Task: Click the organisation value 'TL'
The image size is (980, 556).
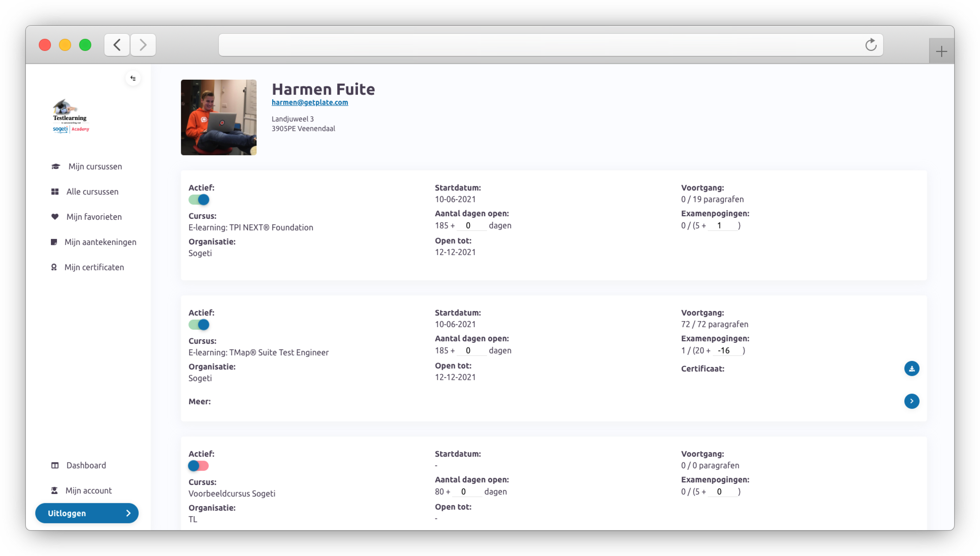Action: [x=193, y=519]
